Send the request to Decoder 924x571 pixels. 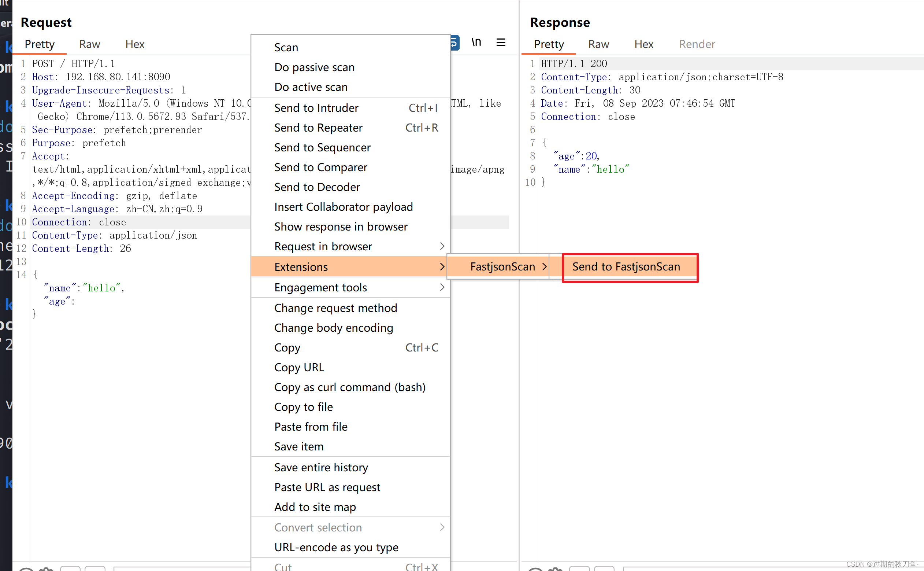pyautogui.click(x=350, y=187)
